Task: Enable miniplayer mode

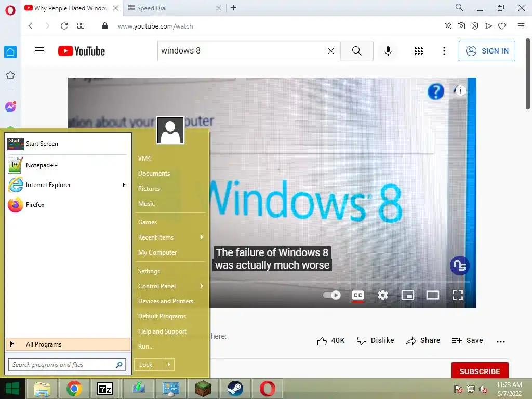Action: (407, 295)
